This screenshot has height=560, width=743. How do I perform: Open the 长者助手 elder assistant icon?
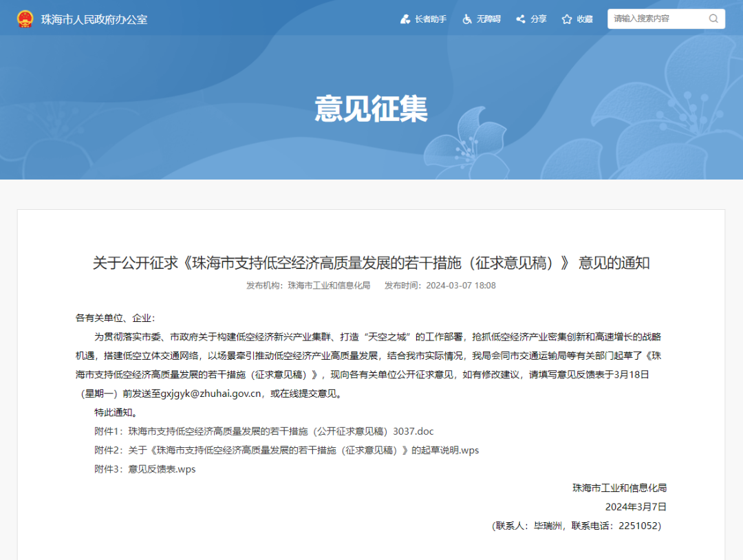point(405,19)
